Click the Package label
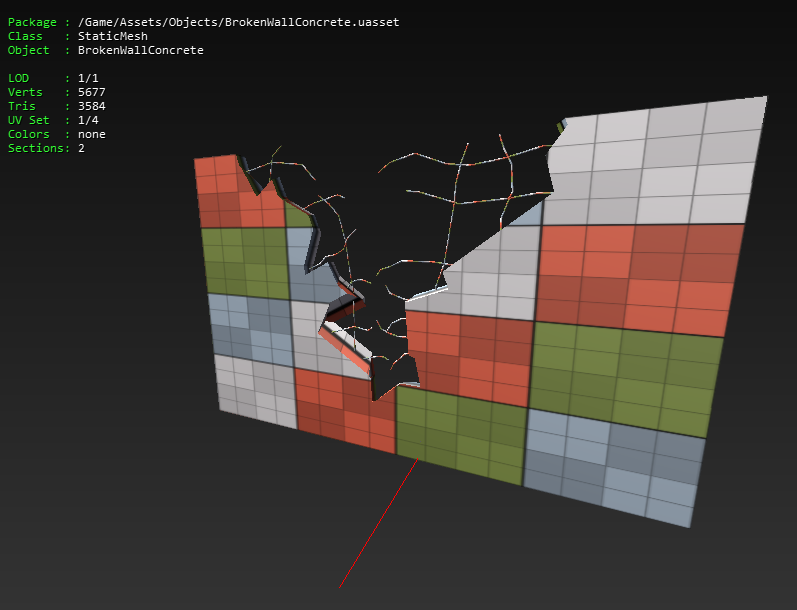The height and width of the screenshot is (610, 797). pyautogui.click(x=32, y=22)
